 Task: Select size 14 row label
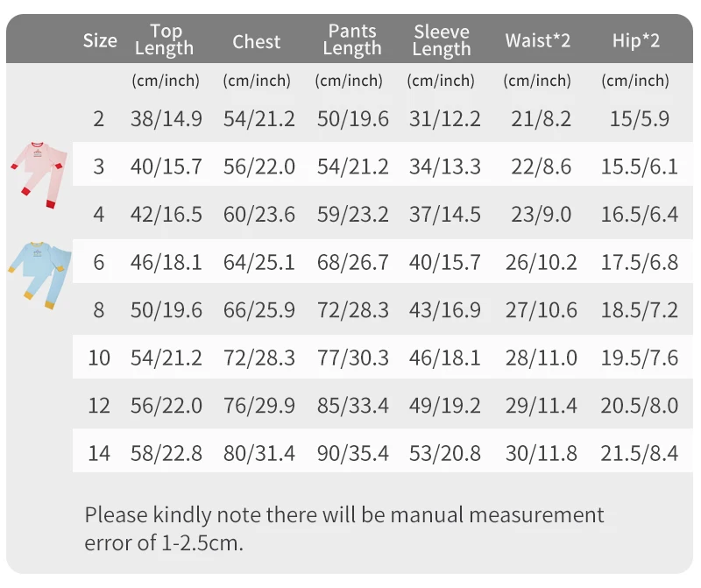pyautogui.click(x=99, y=453)
